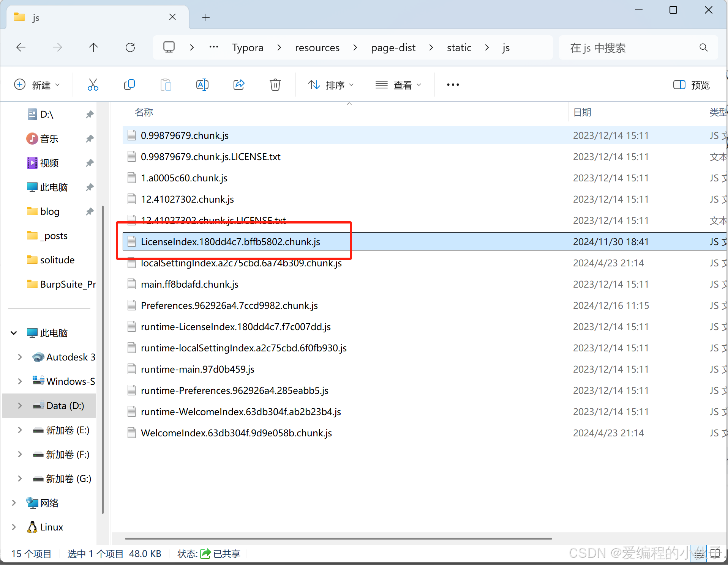Click the Share icon in toolbar
This screenshot has height=565, width=728.
[x=238, y=85]
